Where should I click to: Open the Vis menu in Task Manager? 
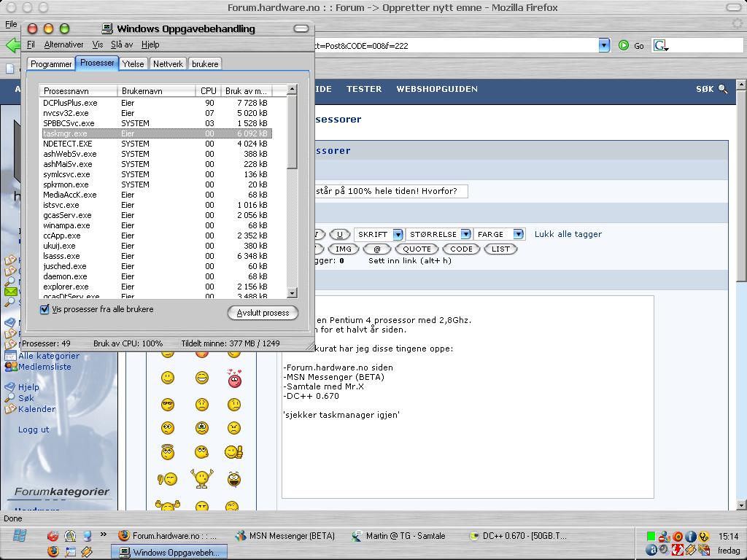(97, 44)
